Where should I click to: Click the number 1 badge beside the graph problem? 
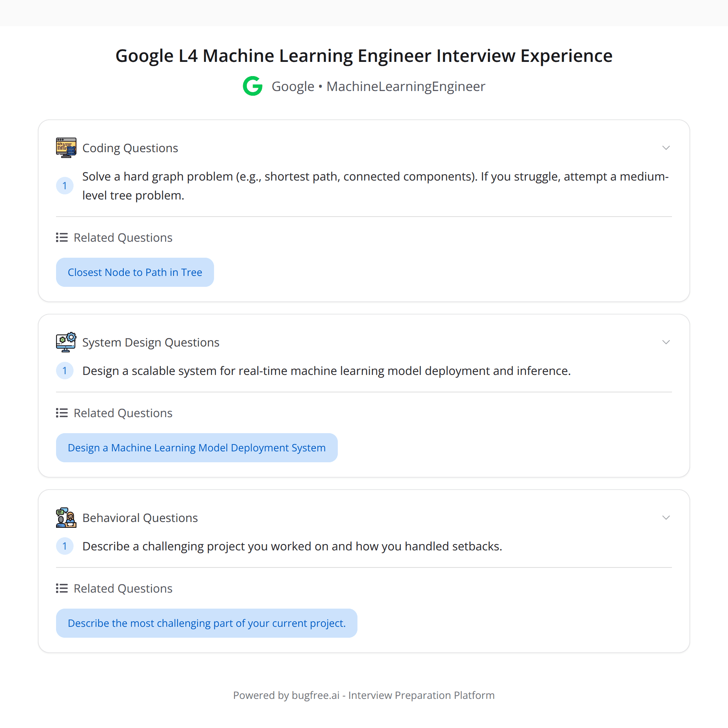tap(65, 185)
